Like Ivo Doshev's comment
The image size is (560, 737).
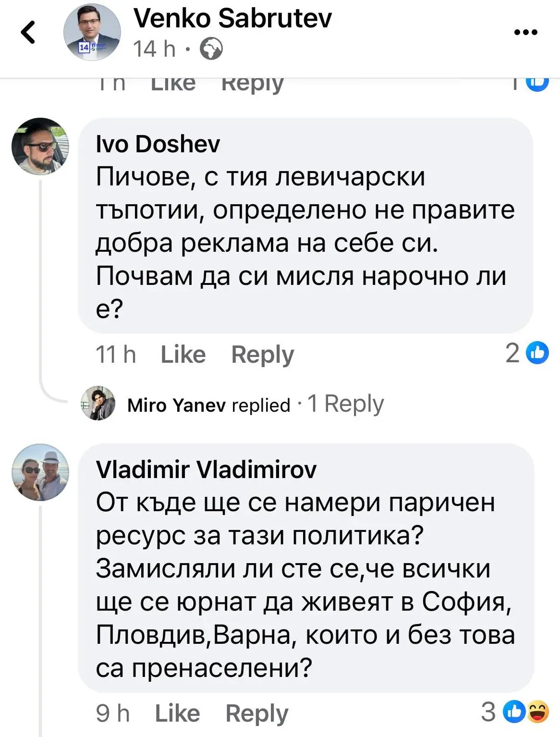[x=183, y=355]
